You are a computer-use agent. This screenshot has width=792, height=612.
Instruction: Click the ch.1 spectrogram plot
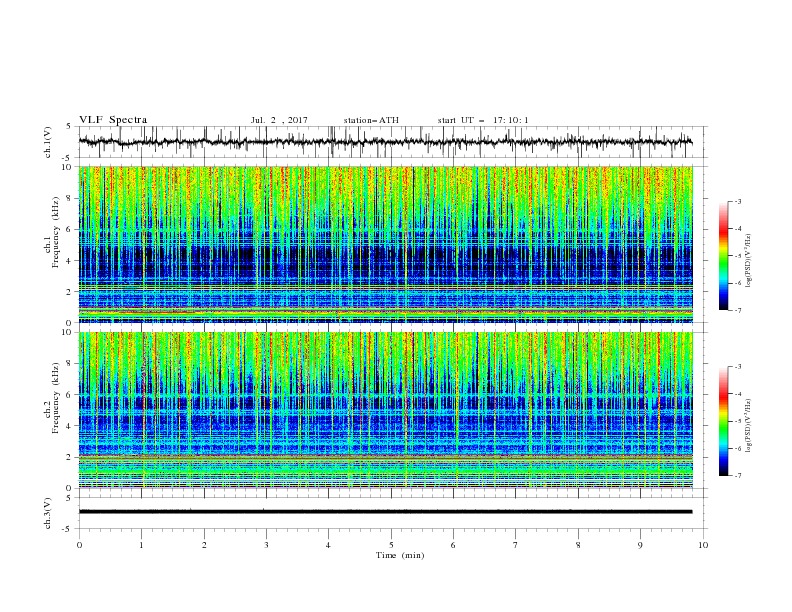386,244
